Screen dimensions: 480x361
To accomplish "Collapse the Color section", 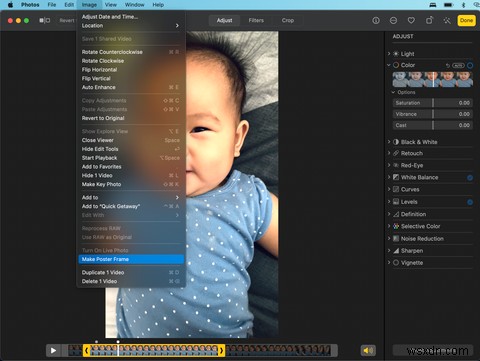I will pos(389,65).
